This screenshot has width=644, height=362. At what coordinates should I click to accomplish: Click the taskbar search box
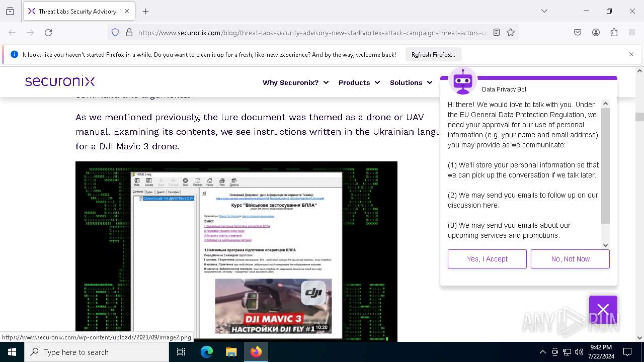pos(97,352)
